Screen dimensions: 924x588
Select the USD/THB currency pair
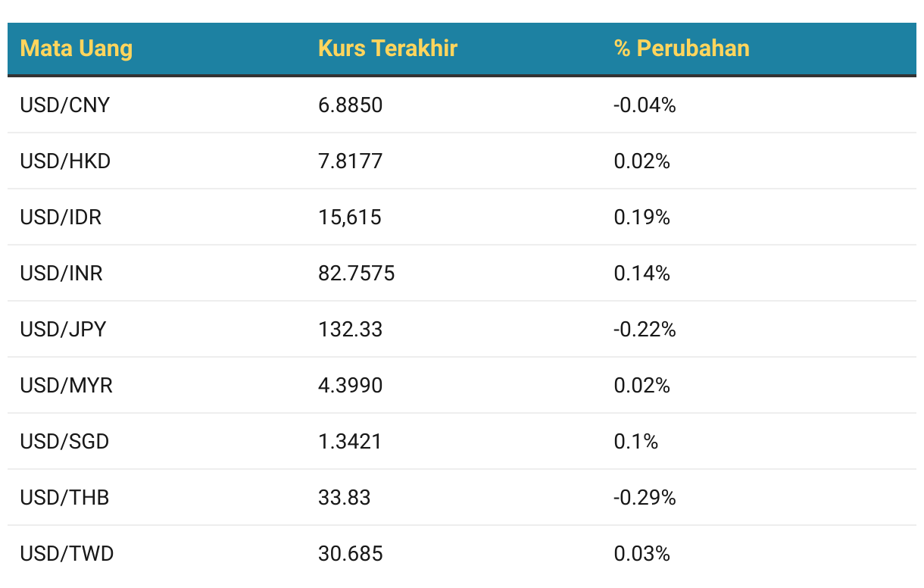(x=65, y=498)
